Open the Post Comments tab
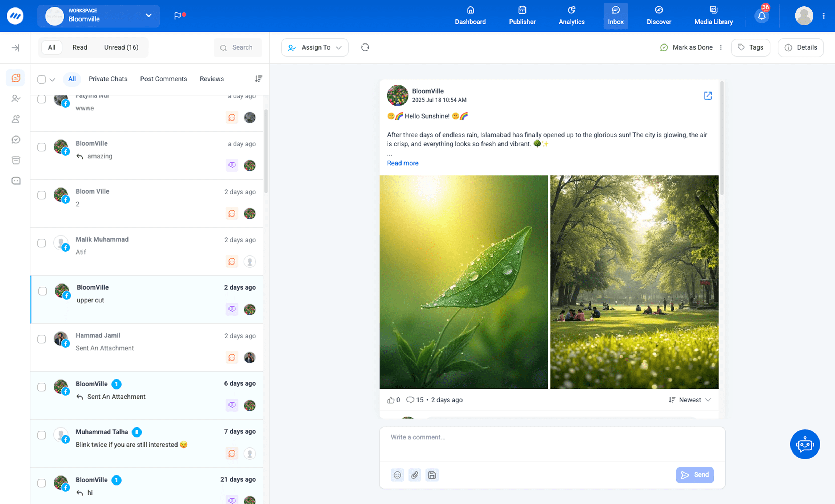This screenshot has height=504, width=835. click(163, 79)
